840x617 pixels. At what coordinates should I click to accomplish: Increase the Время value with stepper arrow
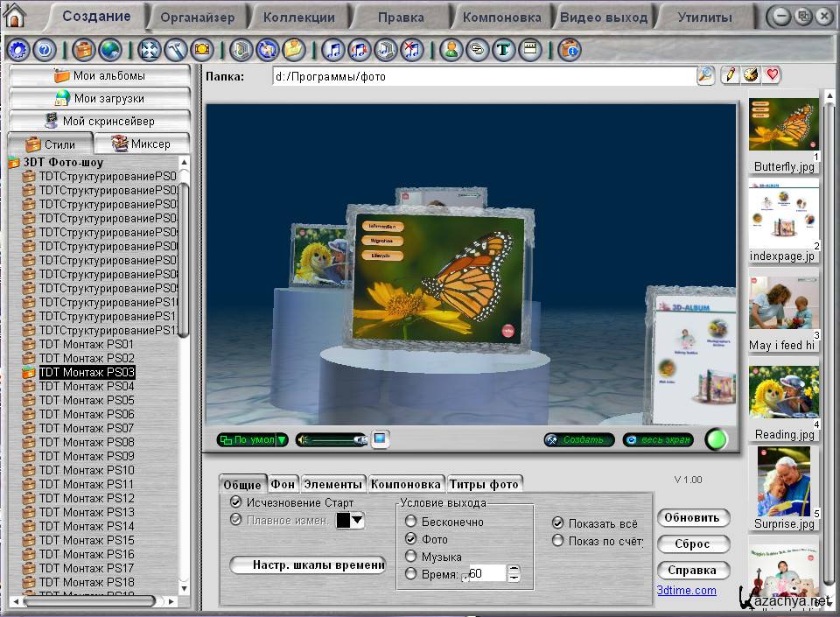click(x=514, y=569)
